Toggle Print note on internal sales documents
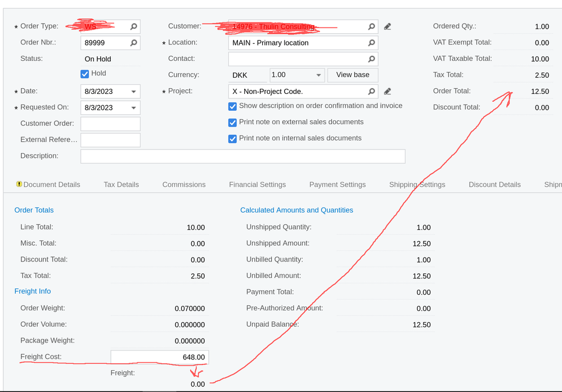This screenshot has height=392, width=562. coord(232,139)
